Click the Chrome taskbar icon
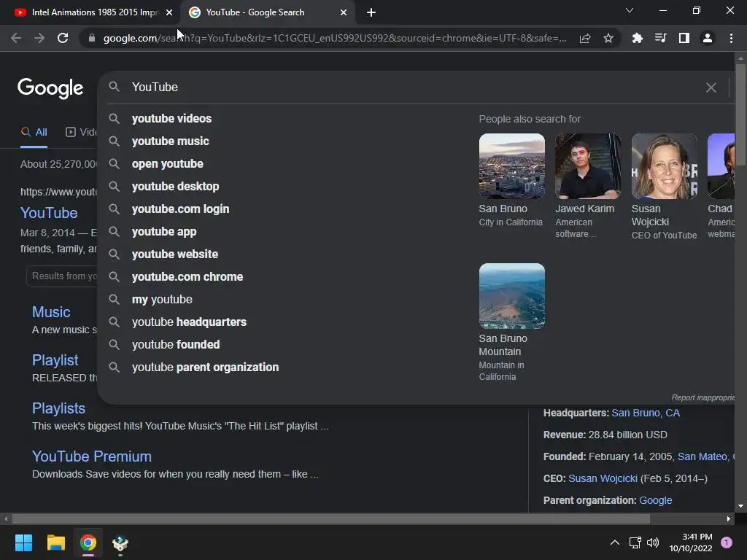The width and height of the screenshot is (747, 560). pyautogui.click(x=88, y=542)
